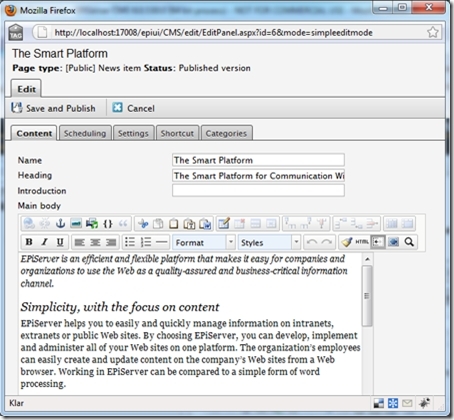Viewport: 454px width, 420px height.
Task: Click into the Heading input field
Action: click(258, 176)
